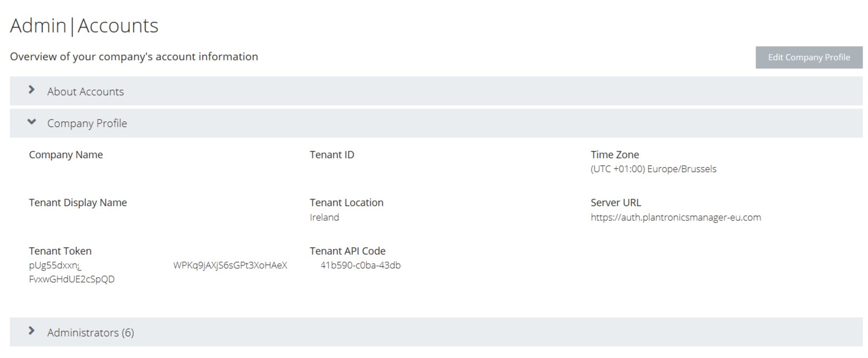Click the Tenant API Code value
868x358 pixels.
tap(360, 265)
